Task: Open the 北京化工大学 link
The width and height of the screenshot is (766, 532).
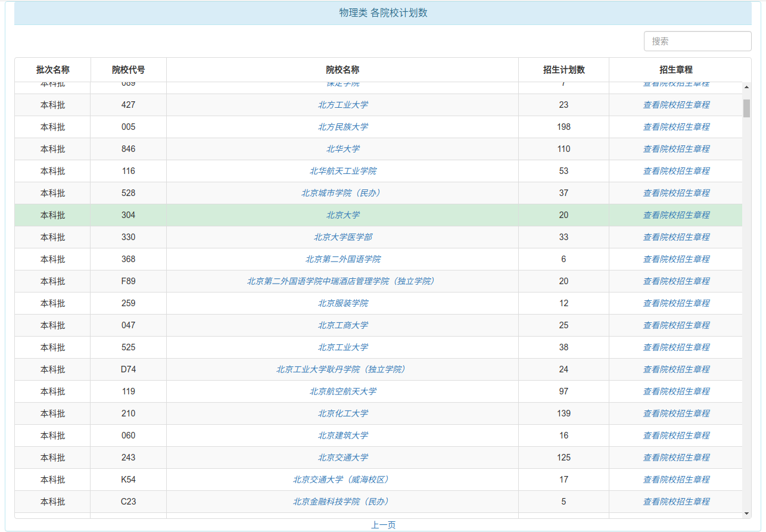Action: [x=342, y=413]
